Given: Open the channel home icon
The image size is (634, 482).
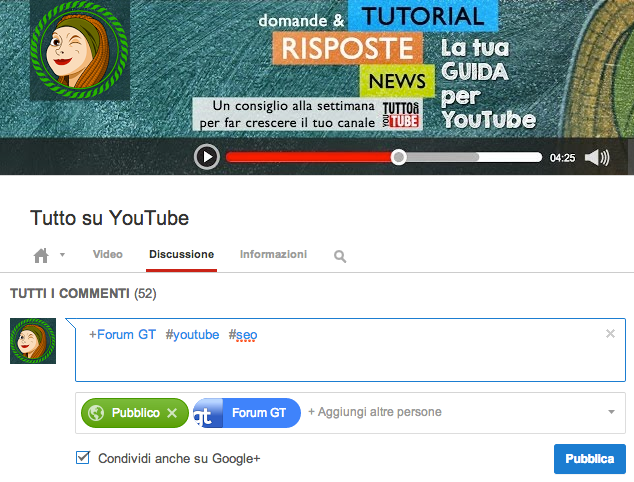Looking at the screenshot, I should pos(41,255).
